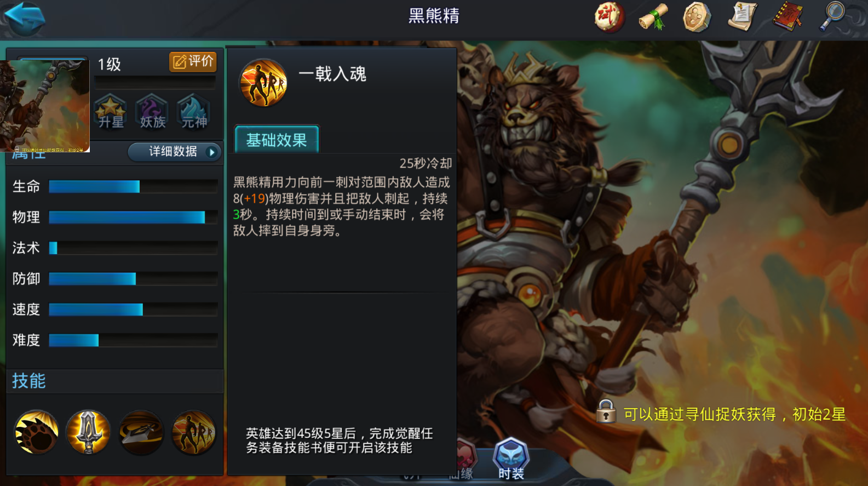
Task: Open the scroll with green ribbon icon
Action: pyautogui.click(x=653, y=18)
